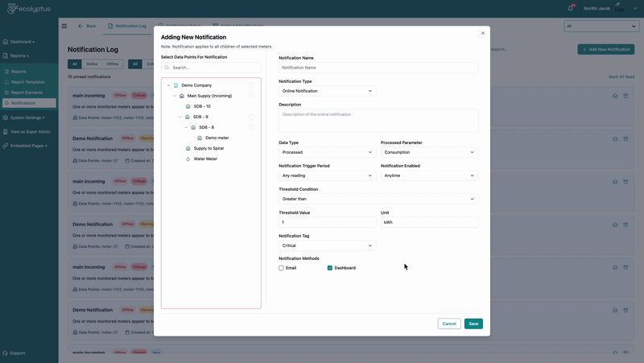Open the Notification Type dropdown

tap(328, 91)
